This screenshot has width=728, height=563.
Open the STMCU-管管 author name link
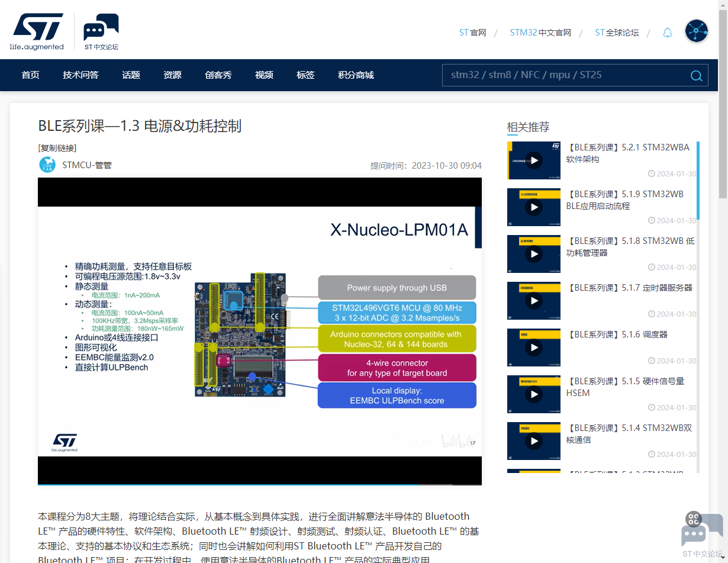(87, 165)
